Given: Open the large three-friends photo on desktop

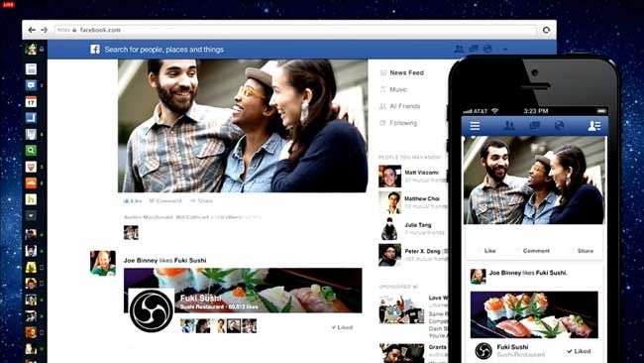Looking at the screenshot, I should click(x=243, y=126).
